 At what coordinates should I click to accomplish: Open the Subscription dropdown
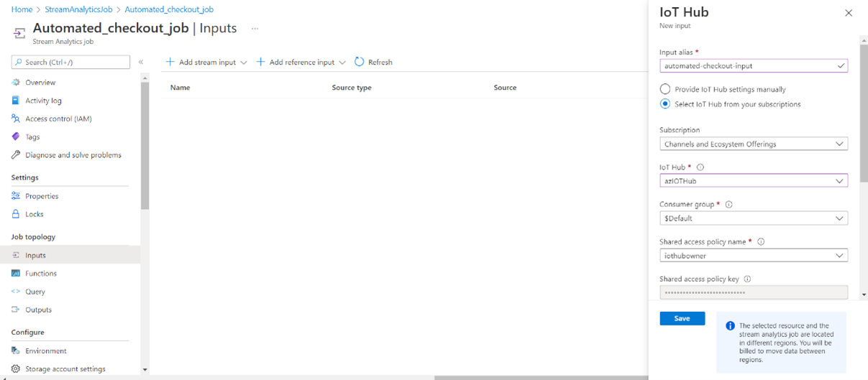[x=754, y=144]
